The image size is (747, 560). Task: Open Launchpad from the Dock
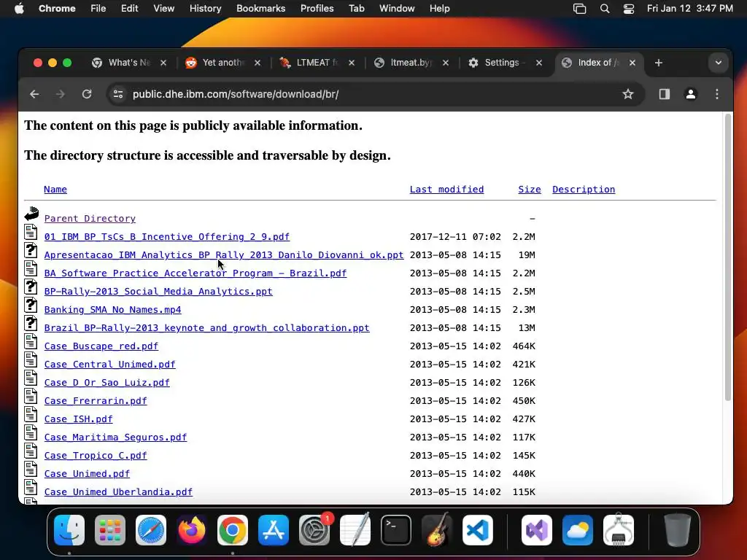coord(110,530)
